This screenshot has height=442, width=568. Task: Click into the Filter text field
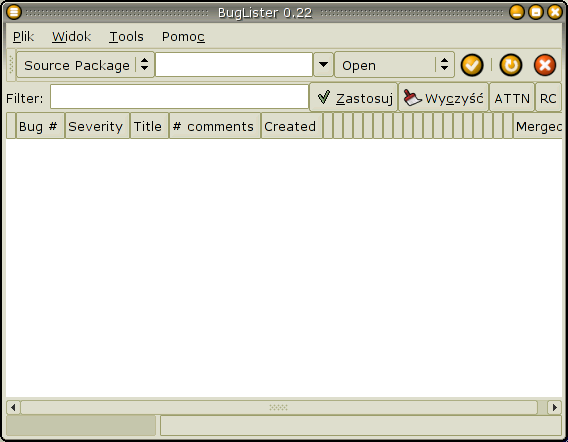coord(179,96)
